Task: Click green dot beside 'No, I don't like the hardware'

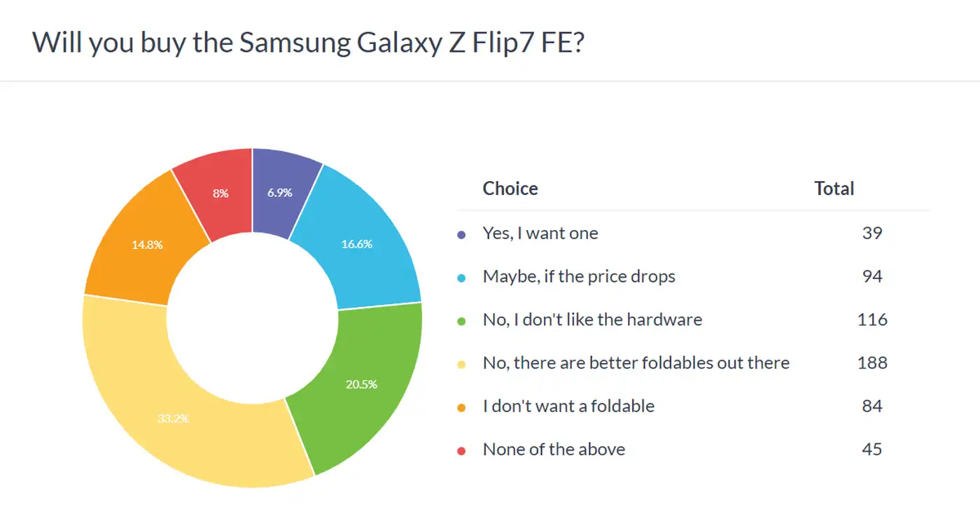Action: [461, 322]
